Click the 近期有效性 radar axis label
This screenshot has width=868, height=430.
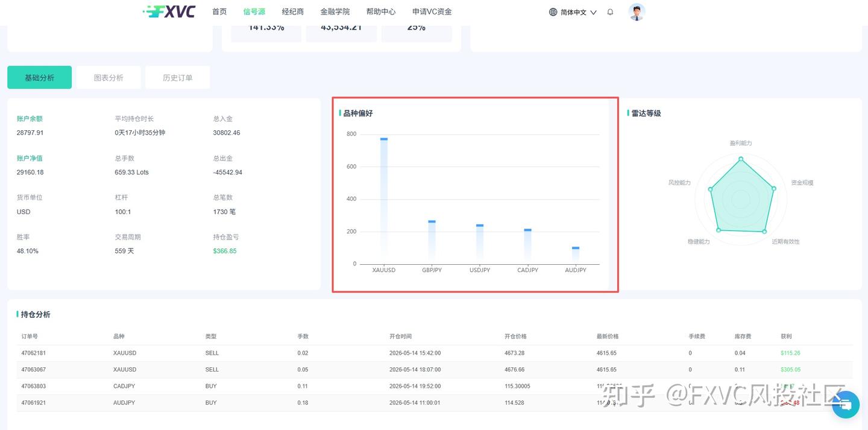click(x=786, y=241)
